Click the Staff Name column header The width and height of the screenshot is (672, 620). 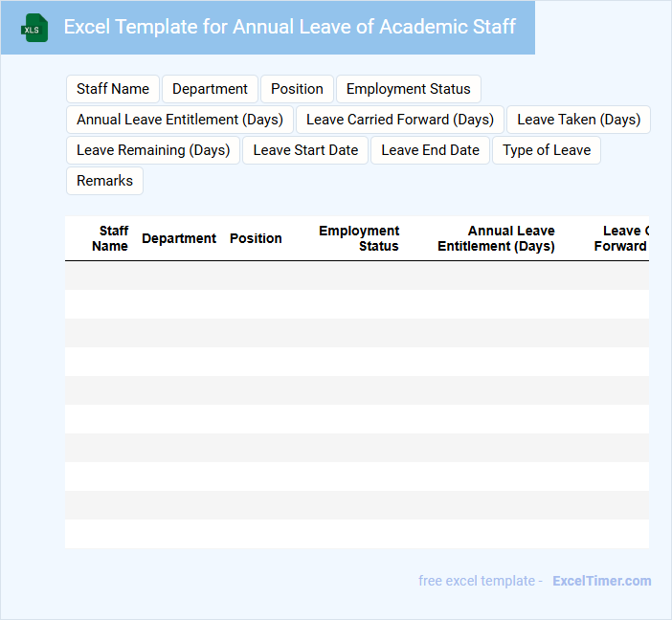click(110, 238)
